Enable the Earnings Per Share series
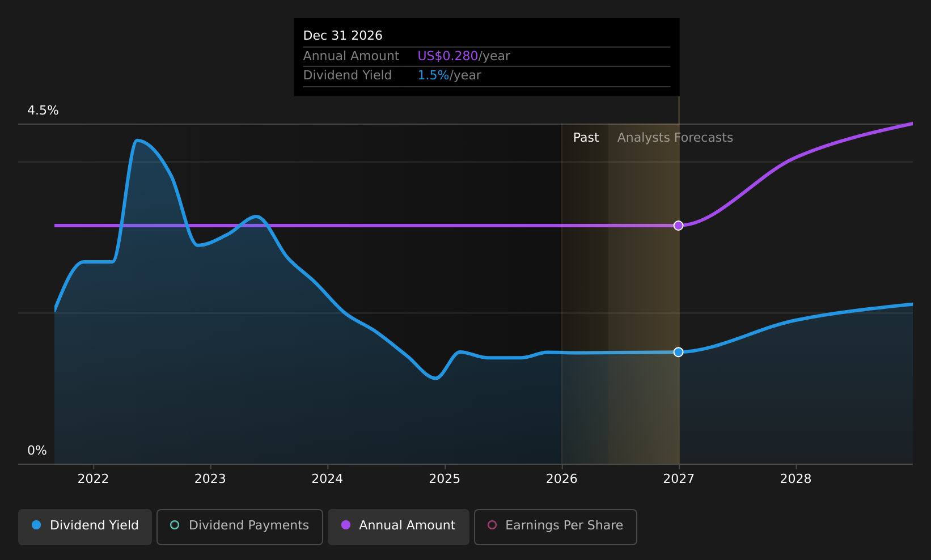This screenshot has width=931, height=560. pyautogui.click(x=556, y=527)
